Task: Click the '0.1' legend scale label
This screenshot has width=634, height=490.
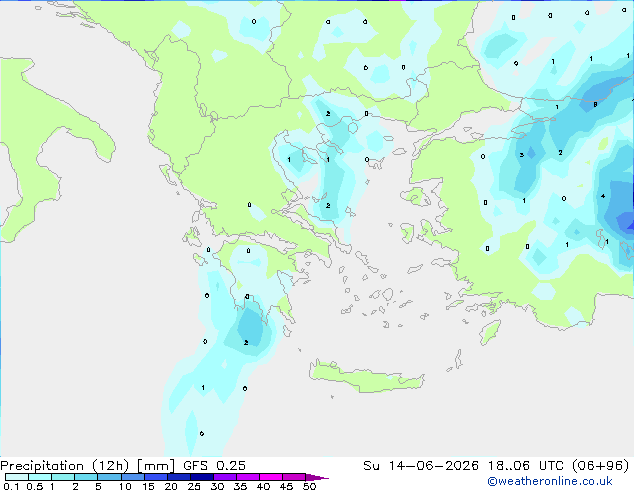Action: click(x=11, y=486)
